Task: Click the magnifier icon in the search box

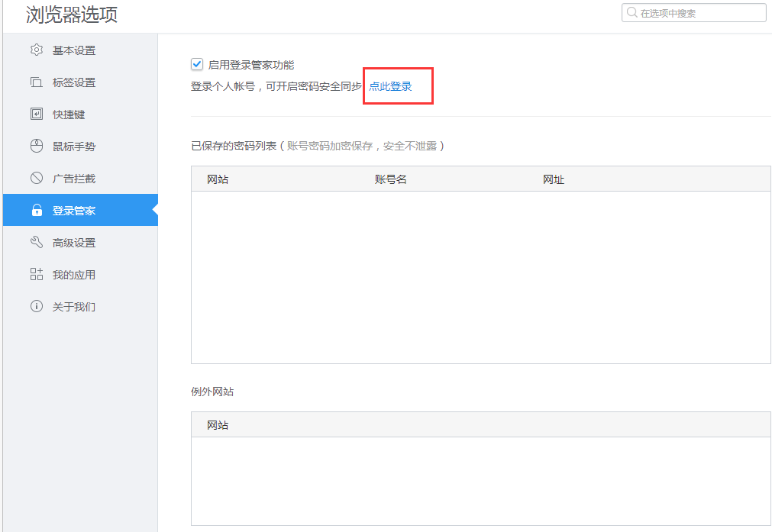Action: coord(630,12)
